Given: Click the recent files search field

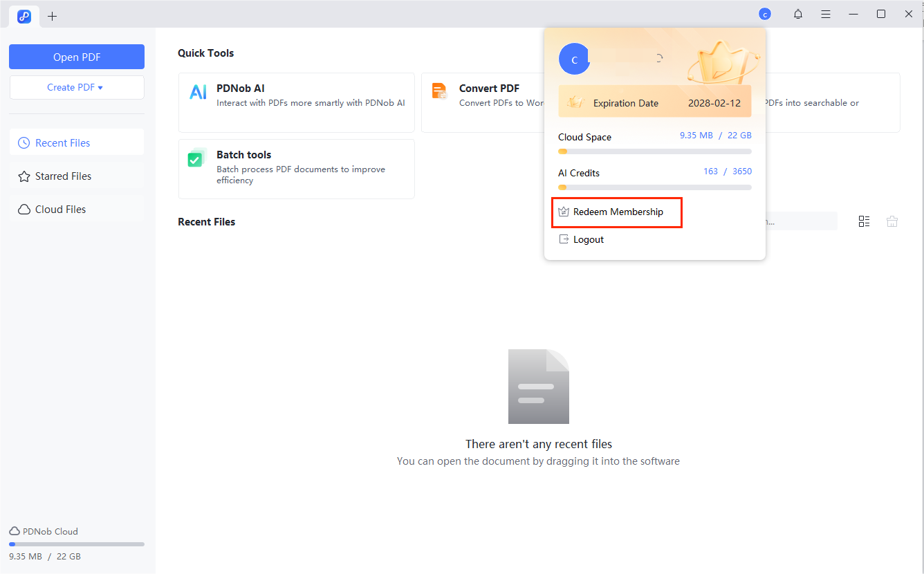Looking at the screenshot, I should coord(801,221).
